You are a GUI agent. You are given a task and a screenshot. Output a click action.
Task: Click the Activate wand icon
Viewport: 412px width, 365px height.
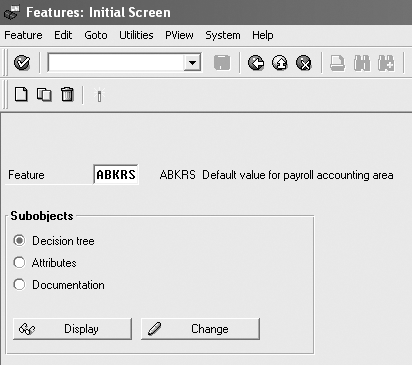tap(99, 95)
